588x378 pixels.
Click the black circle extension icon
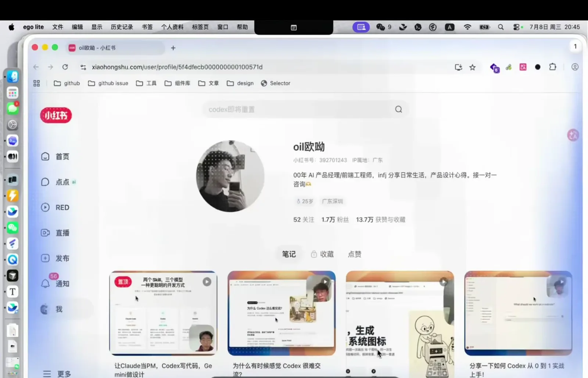point(538,67)
